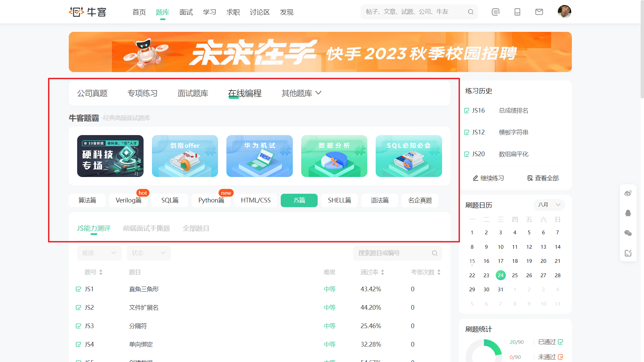Screen dimensions: 644x362
Task: Switch to the 前端面试手撕题 tab
Action: coord(147,228)
